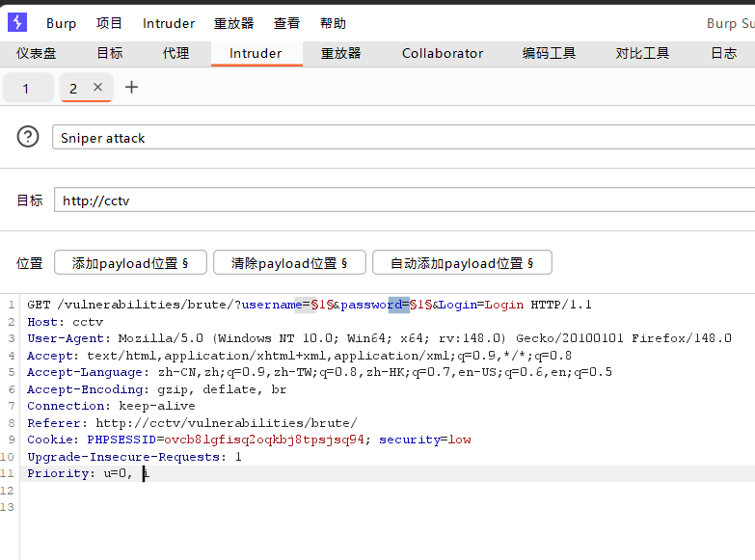The height and width of the screenshot is (560, 755).
Task: Click the PHPSESSID cookie value
Action: pyautogui.click(x=264, y=440)
